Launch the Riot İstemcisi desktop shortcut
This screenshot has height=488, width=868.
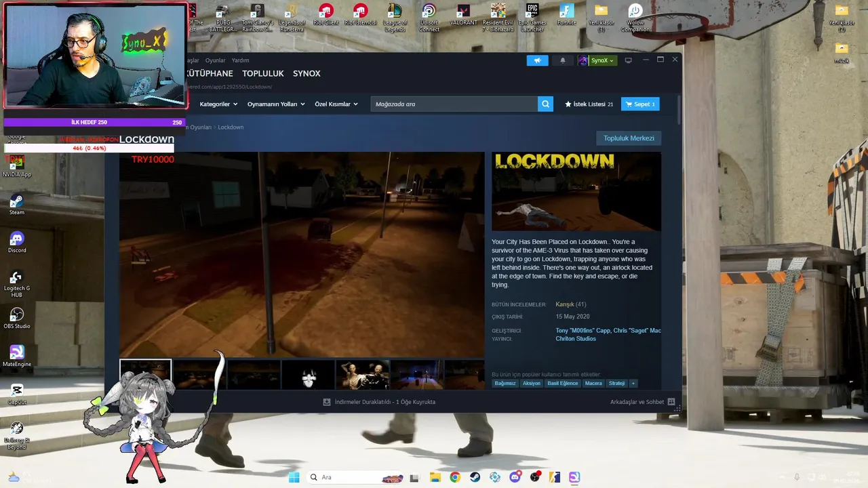[360, 15]
